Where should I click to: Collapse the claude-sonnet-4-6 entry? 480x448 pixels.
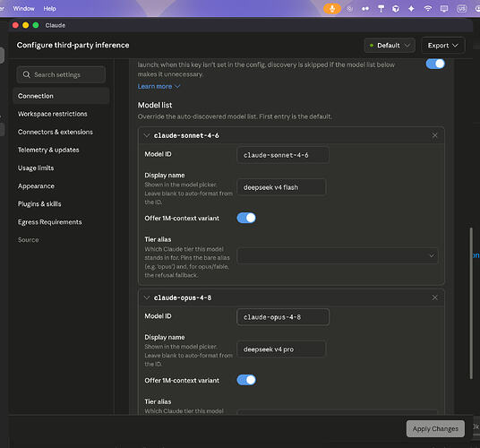click(147, 135)
